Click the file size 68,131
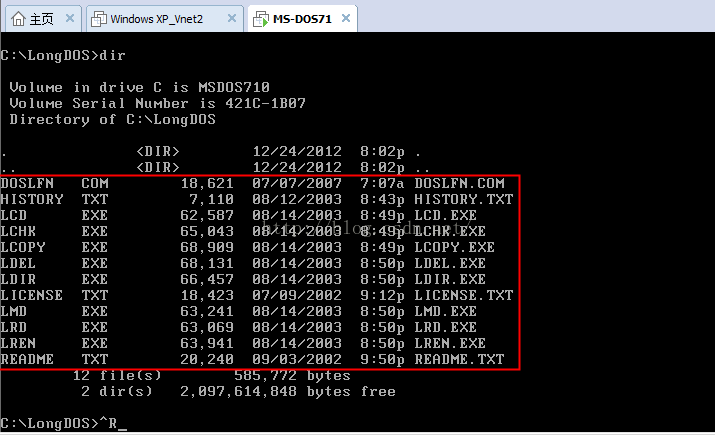Image resolution: width=715 pixels, height=435 pixels. [207, 263]
